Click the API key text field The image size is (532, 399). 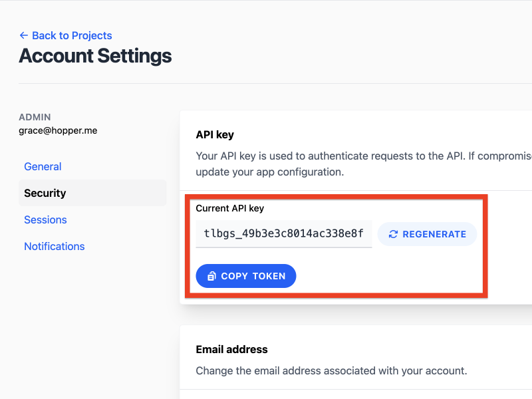284,234
